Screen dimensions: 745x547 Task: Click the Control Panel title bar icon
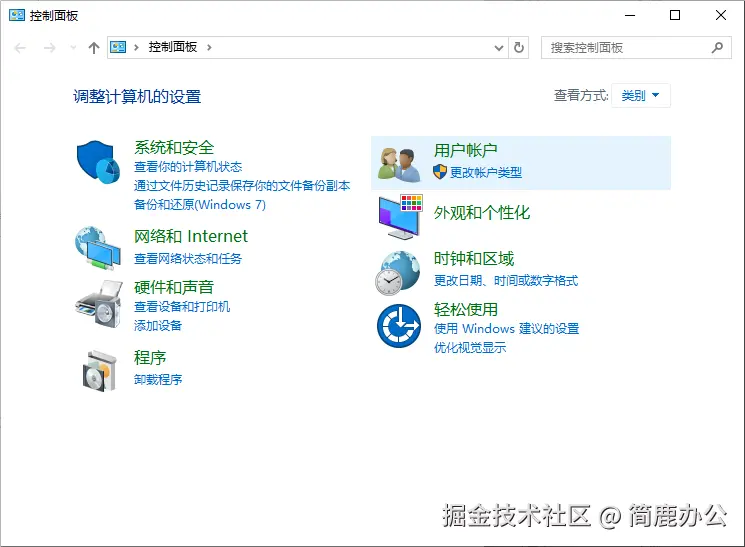(17, 15)
